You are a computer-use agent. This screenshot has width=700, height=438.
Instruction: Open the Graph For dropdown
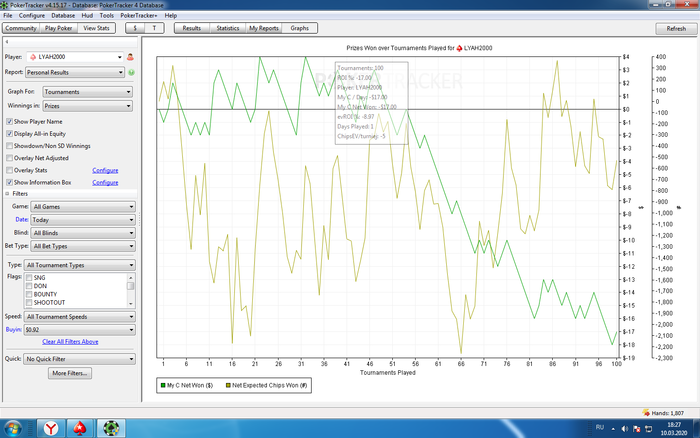88,92
